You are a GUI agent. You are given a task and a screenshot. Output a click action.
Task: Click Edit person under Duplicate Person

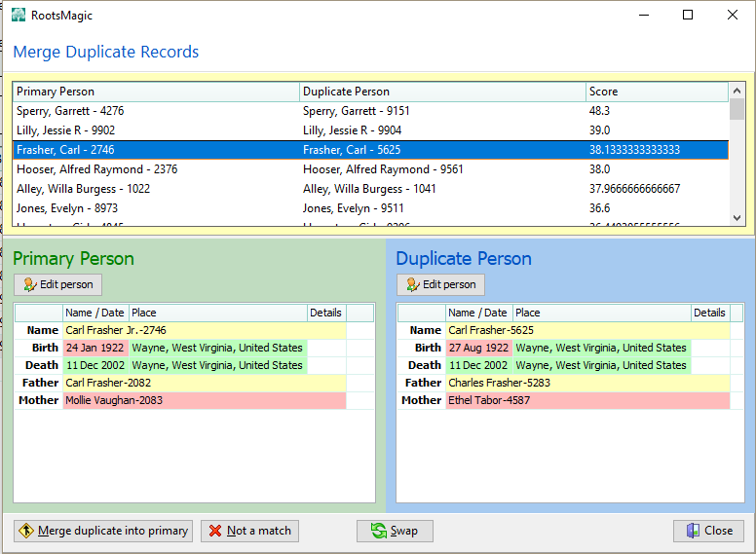click(440, 284)
